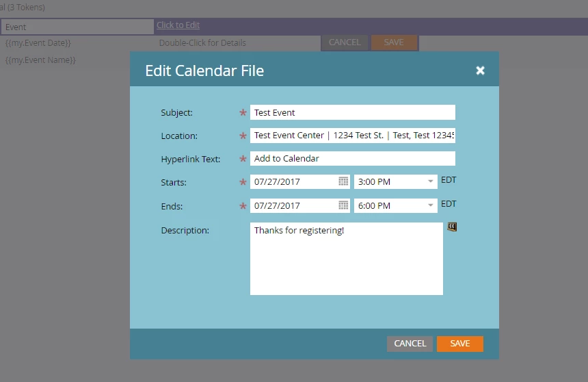Viewport: 588px width, 382px height.
Task: Select the {{my.Event Name}} token row
Action: [40, 60]
